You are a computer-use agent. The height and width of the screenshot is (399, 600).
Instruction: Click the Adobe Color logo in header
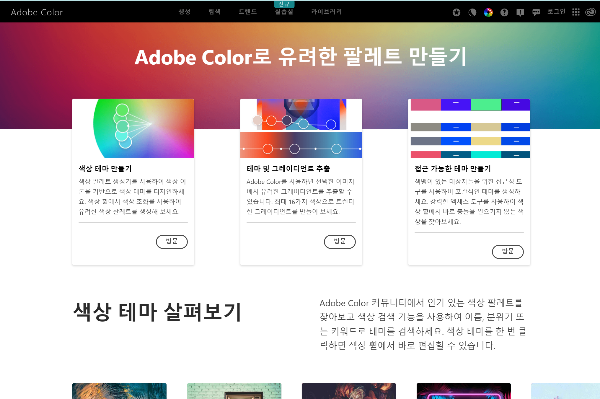pyautogui.click(x=37, y=12)
